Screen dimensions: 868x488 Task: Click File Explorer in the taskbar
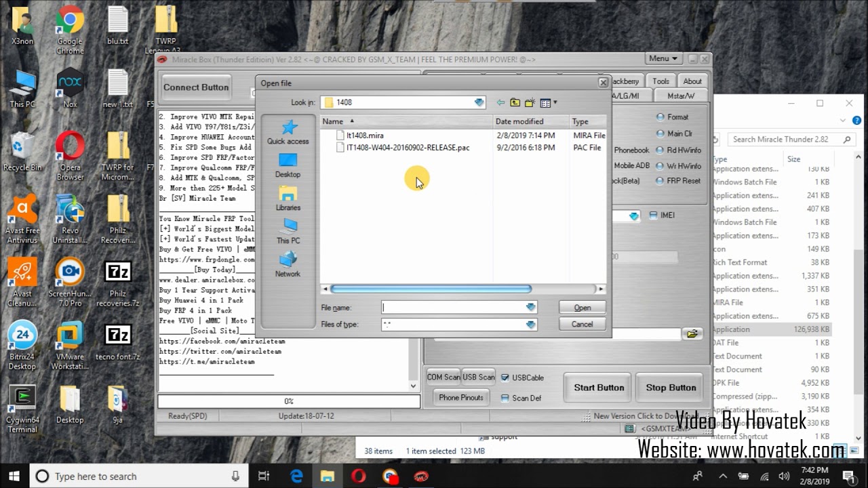328,476
